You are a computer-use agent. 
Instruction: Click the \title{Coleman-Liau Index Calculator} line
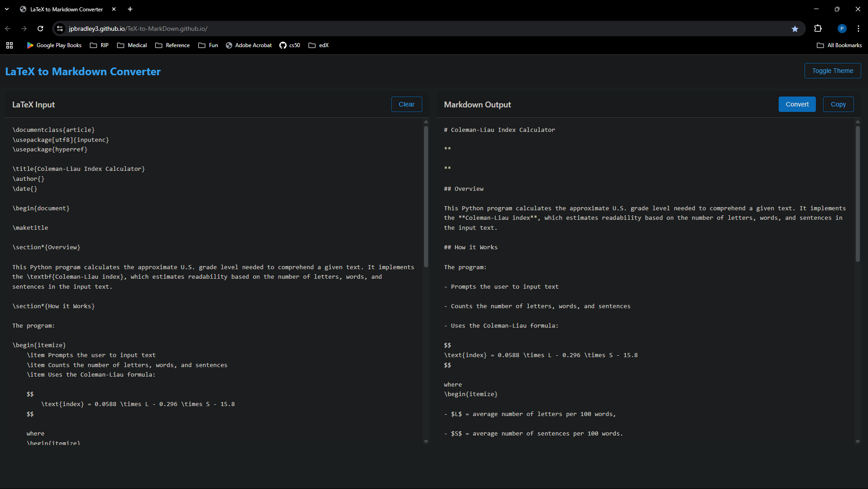click(x=78, y=169)
